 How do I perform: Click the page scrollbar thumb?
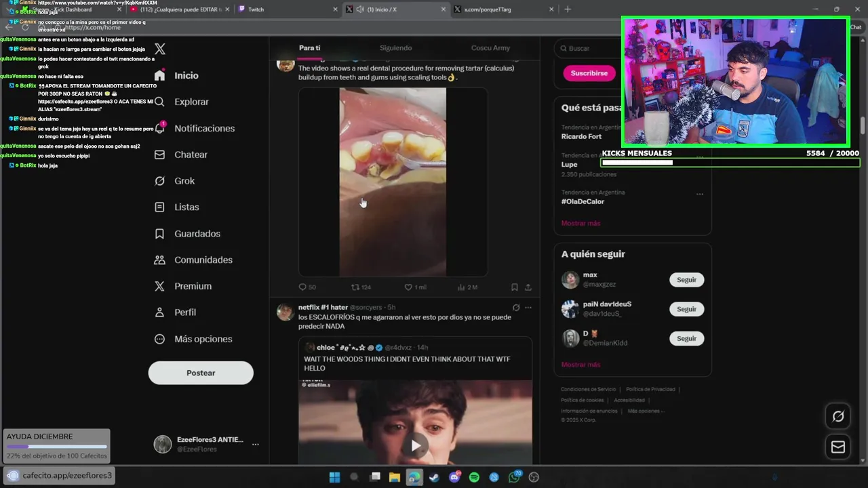[x=863, y=126]
